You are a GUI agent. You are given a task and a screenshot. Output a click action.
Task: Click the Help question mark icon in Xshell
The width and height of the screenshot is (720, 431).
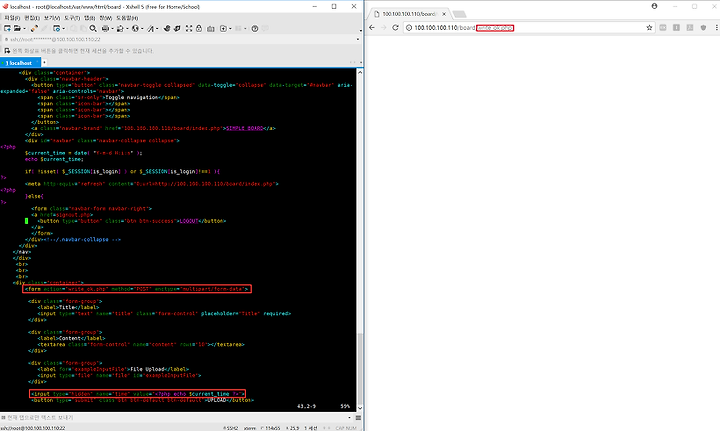pos(255,28)
